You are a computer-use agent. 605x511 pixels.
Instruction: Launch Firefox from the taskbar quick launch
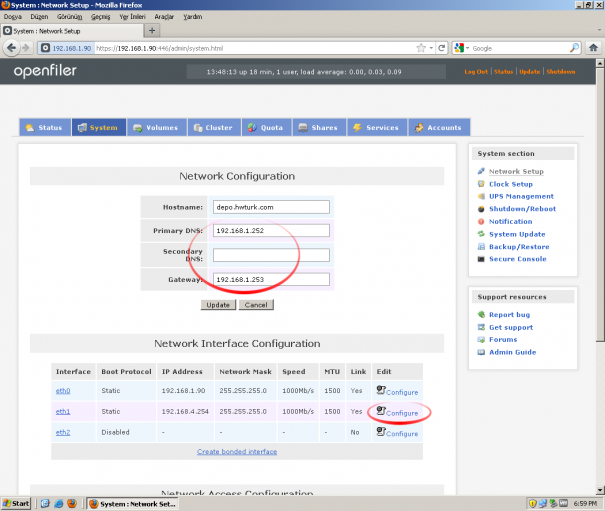point(72,503)
